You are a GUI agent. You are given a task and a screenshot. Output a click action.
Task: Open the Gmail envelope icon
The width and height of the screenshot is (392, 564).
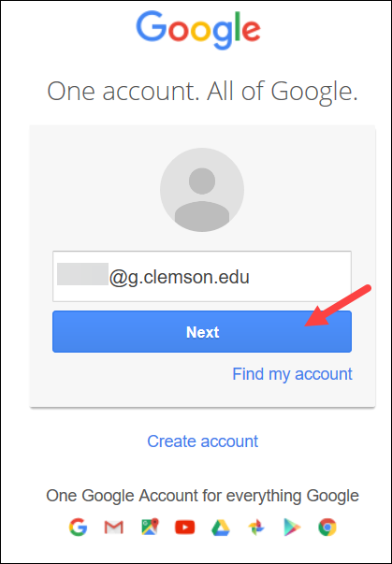tap(113, 528)
